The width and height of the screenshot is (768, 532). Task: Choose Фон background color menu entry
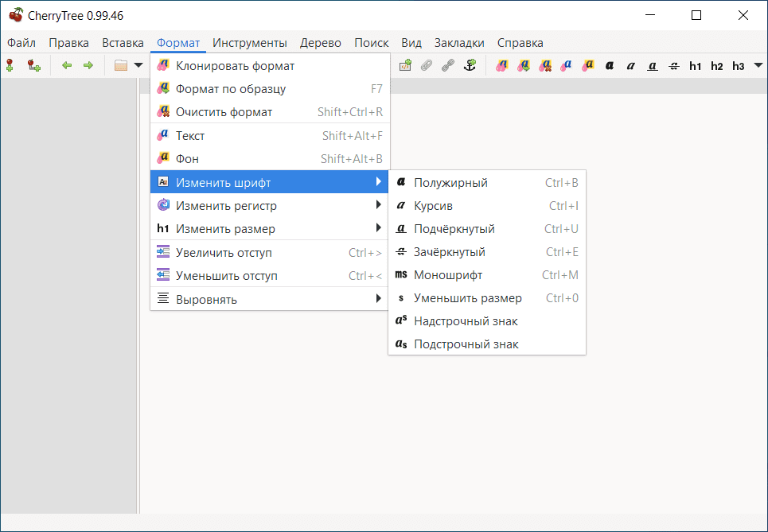[x=270, y=158]
